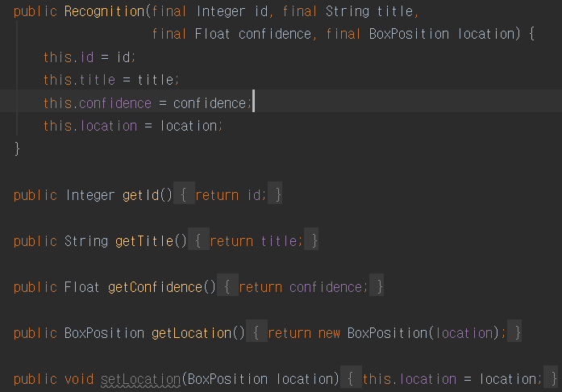
Task: Click the 'getTitle' method name
Action: (144, 241)
